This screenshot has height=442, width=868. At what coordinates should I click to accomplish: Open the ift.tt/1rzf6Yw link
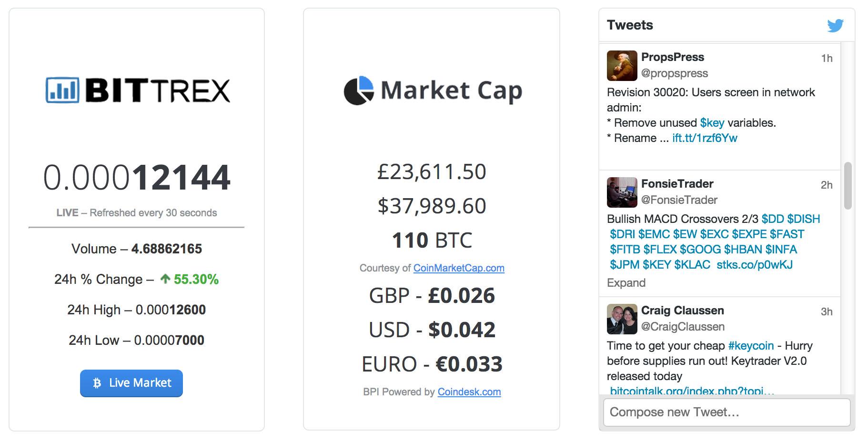pyautogui.click(x=705, y=138)
